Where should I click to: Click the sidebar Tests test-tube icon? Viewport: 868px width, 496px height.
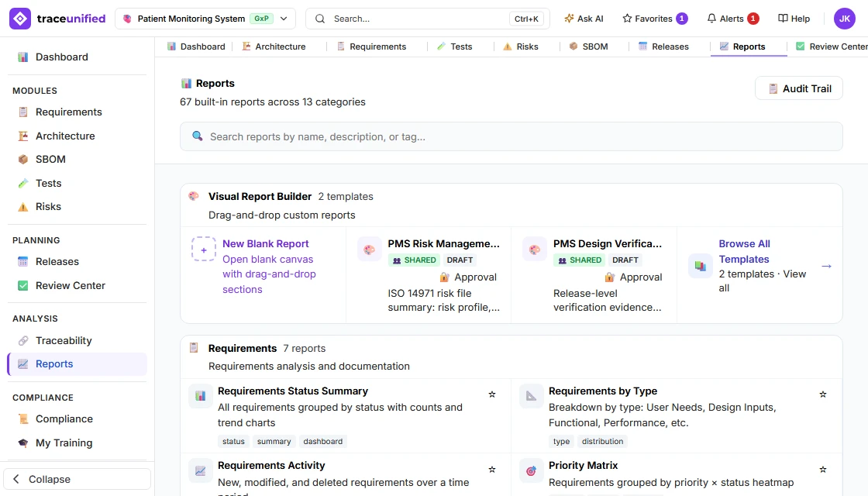coord(22,183)
